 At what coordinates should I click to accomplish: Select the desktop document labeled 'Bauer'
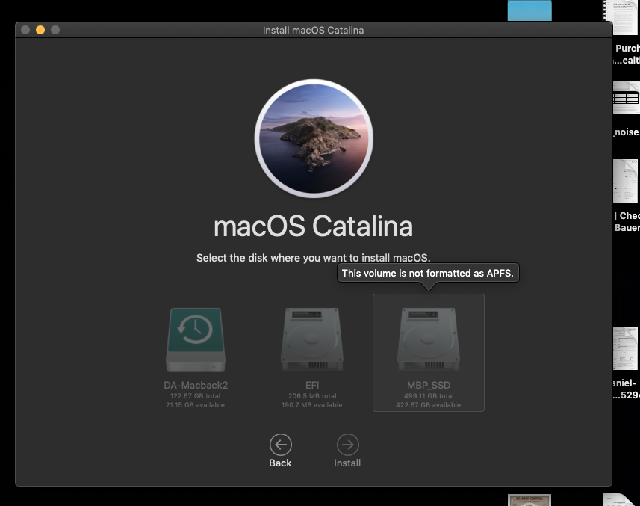point(626,181)
